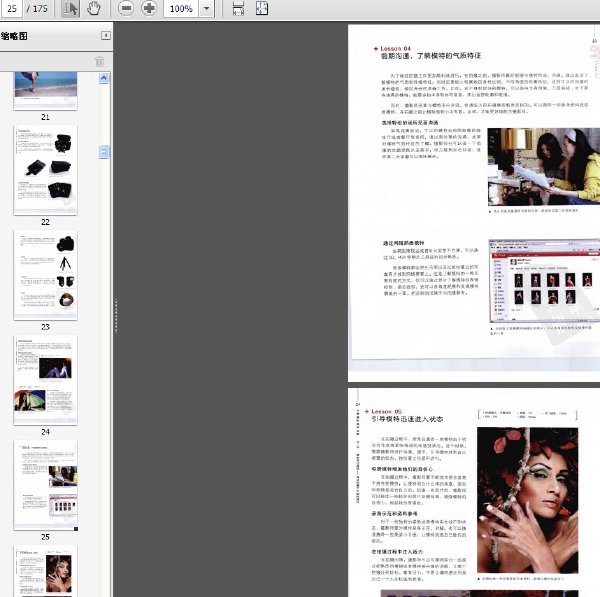Click the Lesson 04 heading text
Image resolution: width=600 pixels, height=597 pixels.
[396, 49]
